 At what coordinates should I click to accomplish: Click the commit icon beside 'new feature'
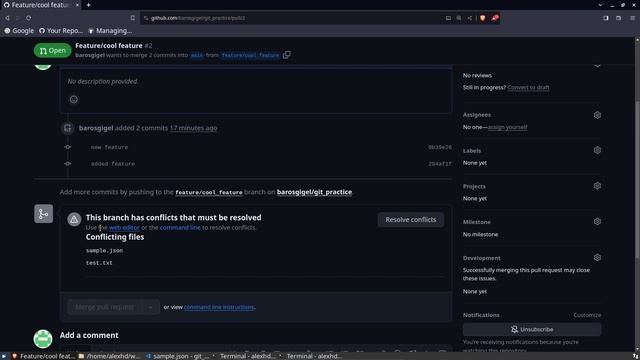tap(68, 147)
